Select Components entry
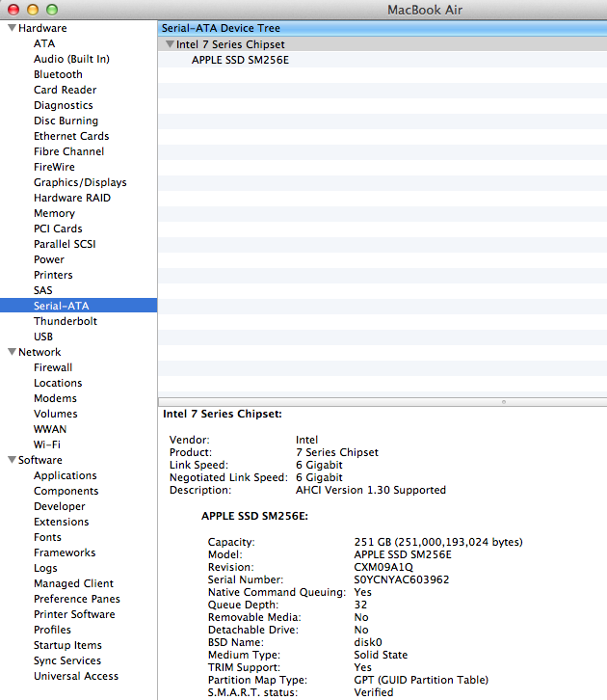Viewport: 607px width, 700px height. pyautogui.click(x=66, y=491)
